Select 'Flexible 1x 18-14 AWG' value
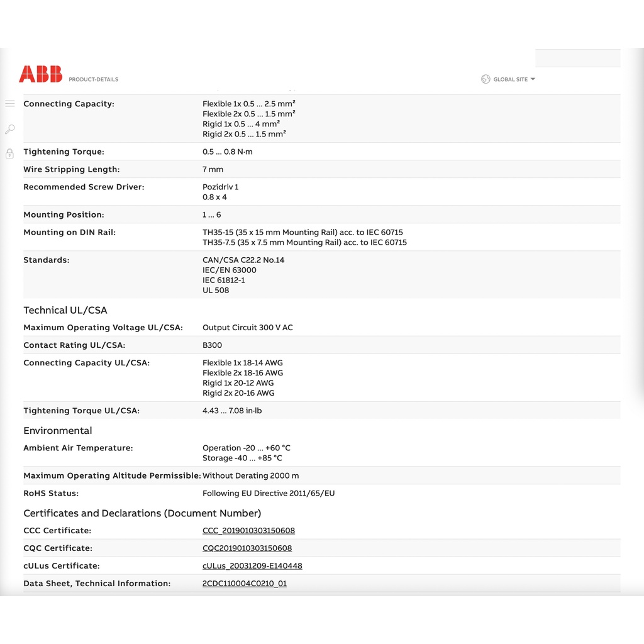This screenshot has height=644, width=644. click(243, 363)
